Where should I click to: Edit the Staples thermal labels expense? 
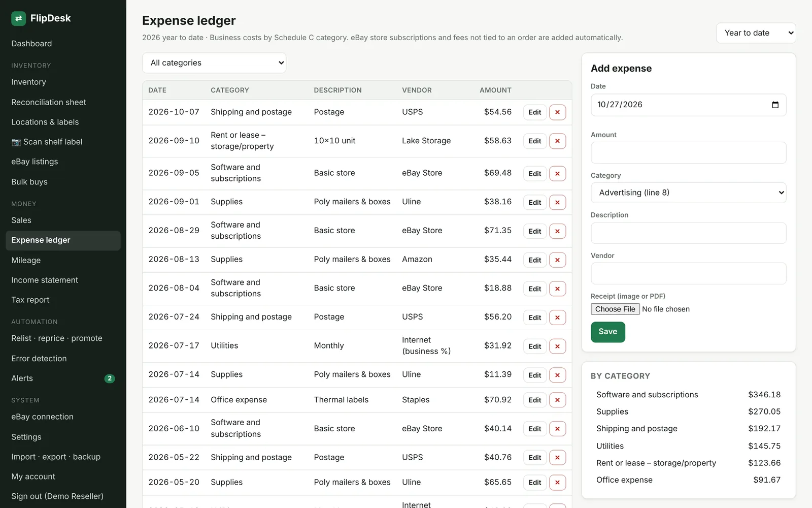point(534,400)
